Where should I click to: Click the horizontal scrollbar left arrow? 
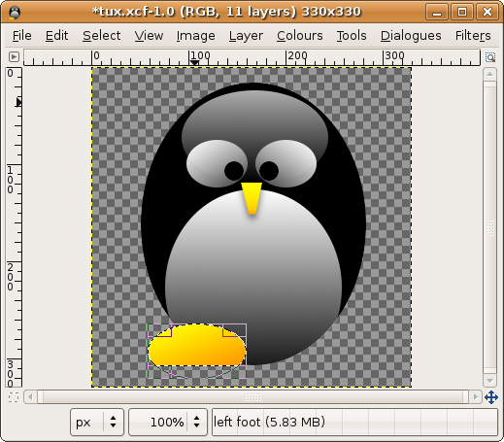(x=30, y=396)
